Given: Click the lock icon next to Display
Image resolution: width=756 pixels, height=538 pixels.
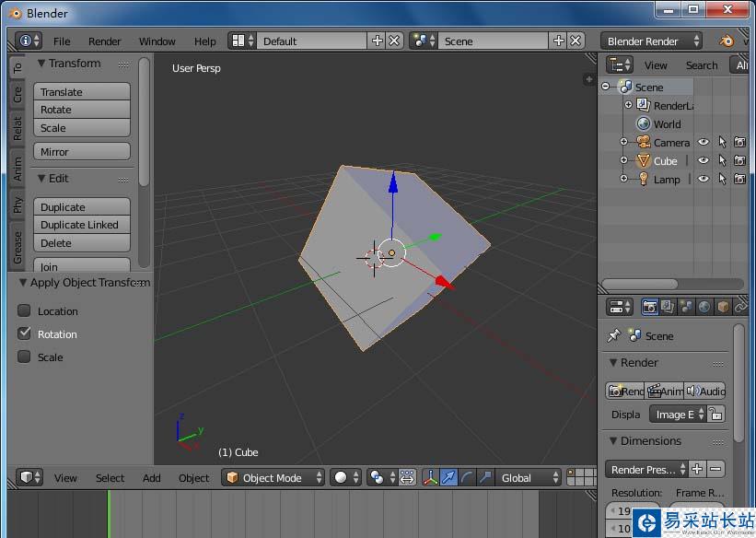Looking at the screenshot, I should point(715,415).
